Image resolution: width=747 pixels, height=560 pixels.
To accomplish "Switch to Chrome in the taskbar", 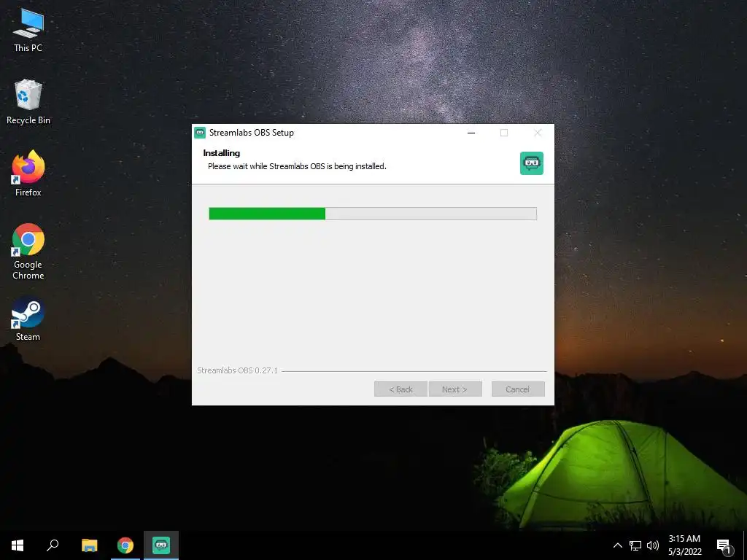I will [125, 545].
